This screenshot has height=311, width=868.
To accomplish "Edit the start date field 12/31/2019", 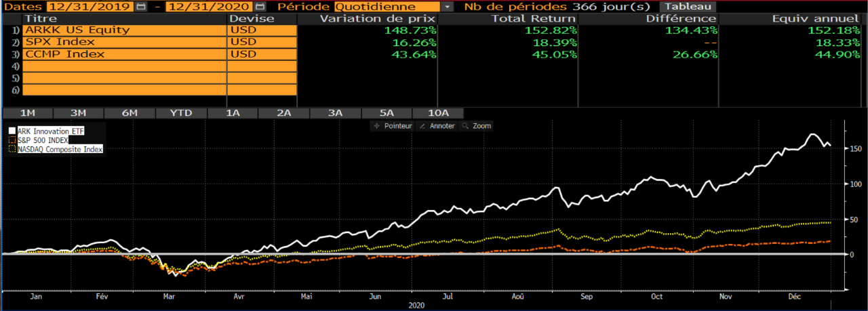I will click(91, 6).
